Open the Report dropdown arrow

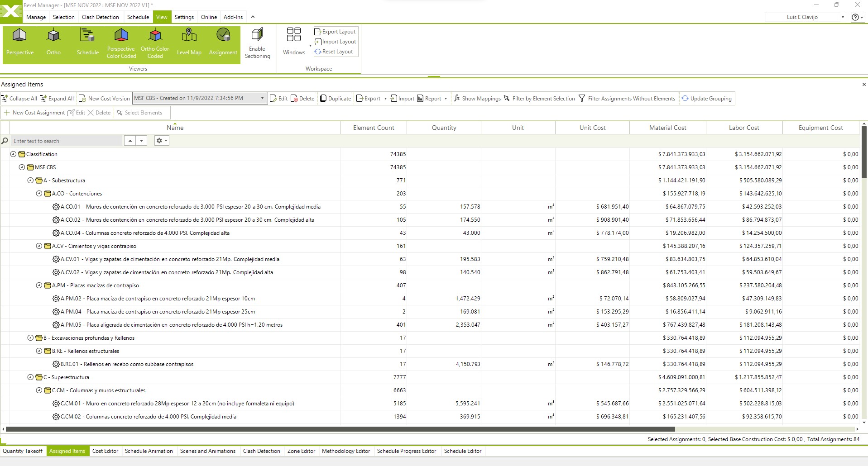[x=446, y=99]
